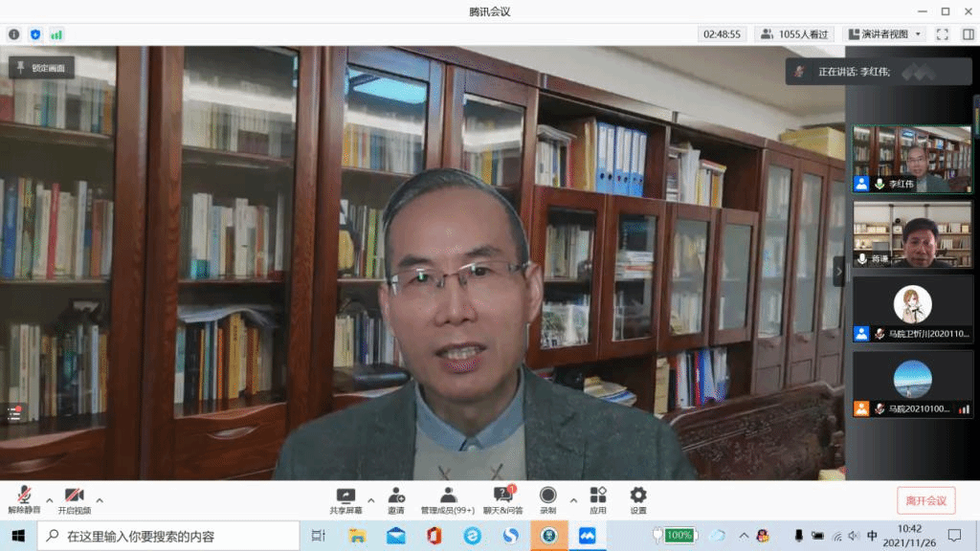Viewport: 980px width, 551px height.
Task: Toggle the sidebar layout panel icon
Action: 968,33
